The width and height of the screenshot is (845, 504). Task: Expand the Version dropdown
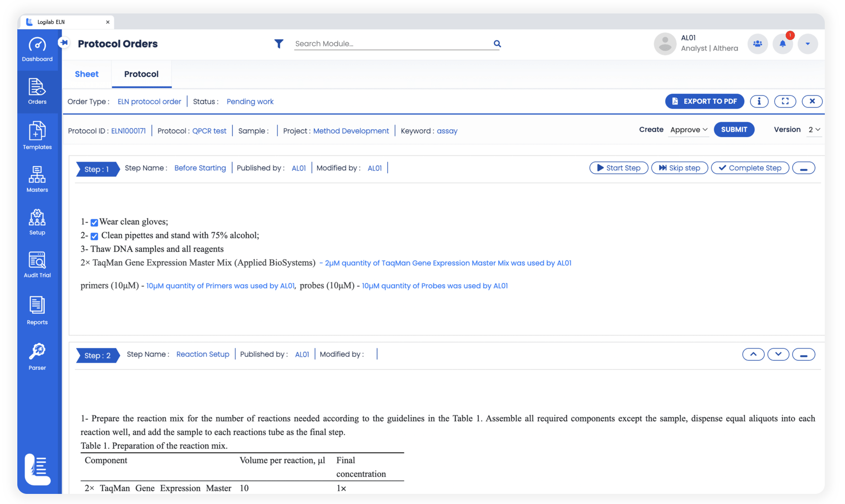[x=814, y=130]
